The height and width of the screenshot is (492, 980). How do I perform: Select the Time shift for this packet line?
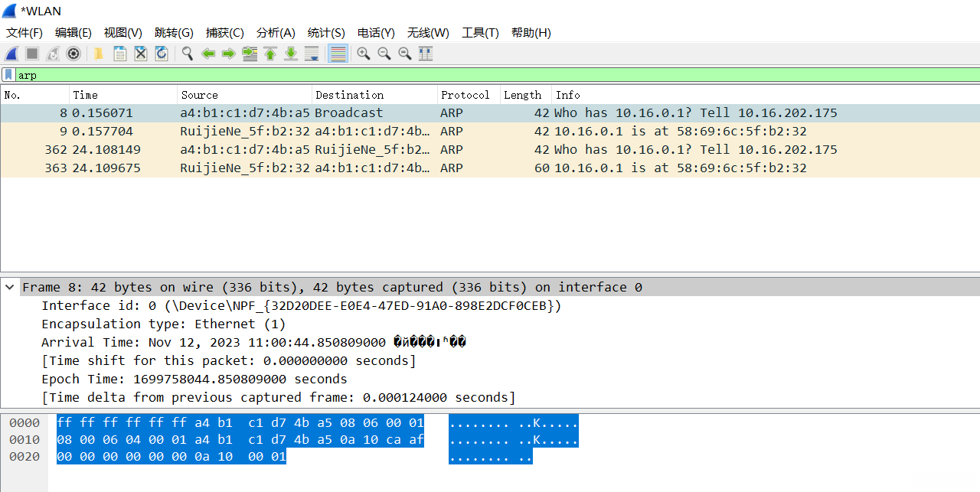[229, 361]
